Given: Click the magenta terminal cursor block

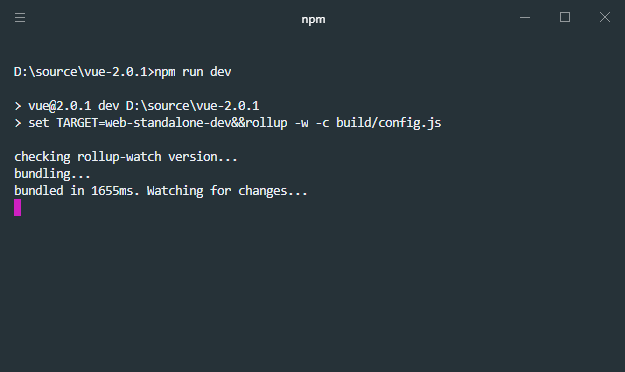Looking at the screenshot, I should point(18,207).
